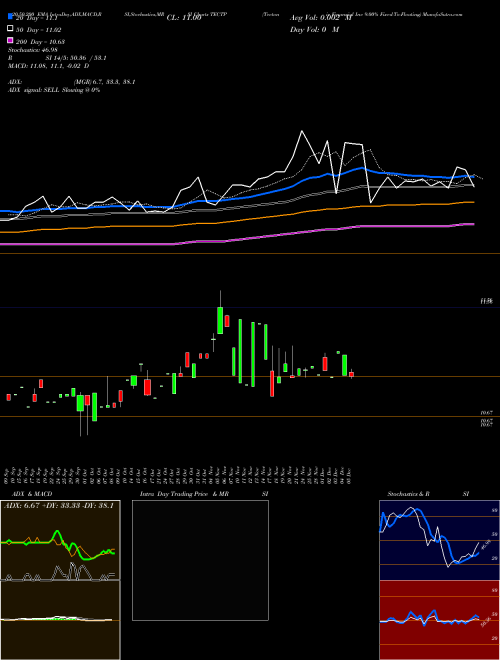This screenshot has height=660, width=500.
Task: Select the '50 Day = 11.02' legend text
Action: [38, 30]
